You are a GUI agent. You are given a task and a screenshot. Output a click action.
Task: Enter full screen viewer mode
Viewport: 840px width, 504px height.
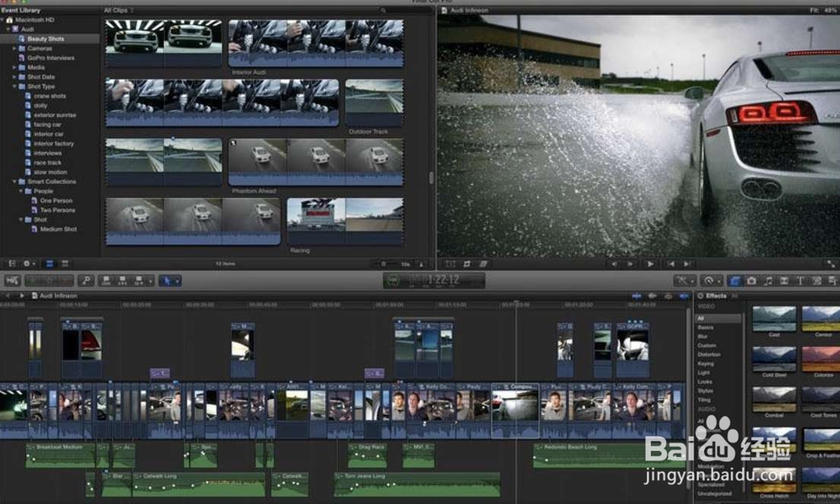pyautogui.click(x=831, y=264)
